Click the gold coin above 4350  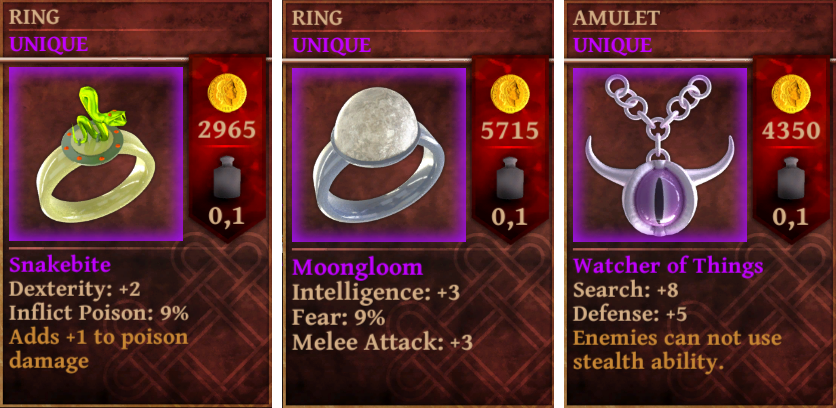(x=791, y=94)
